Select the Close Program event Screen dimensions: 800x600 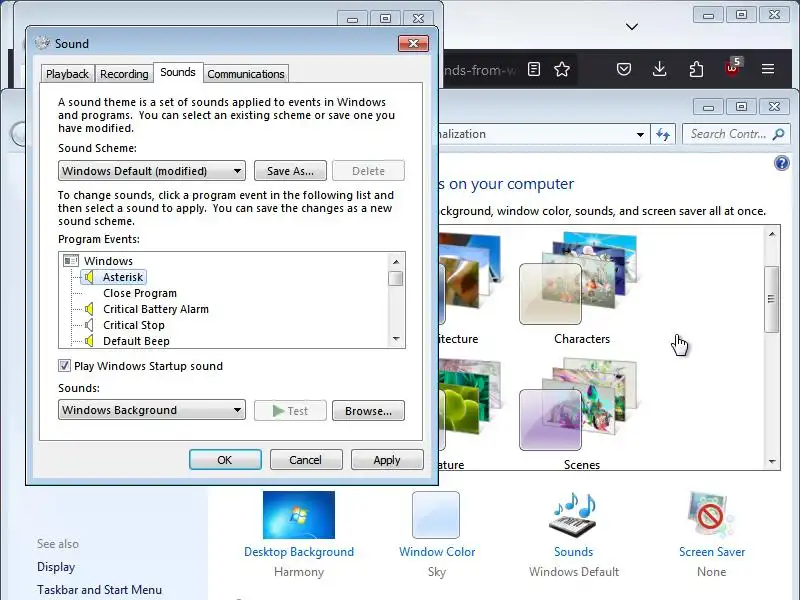(x=140, y=293)
